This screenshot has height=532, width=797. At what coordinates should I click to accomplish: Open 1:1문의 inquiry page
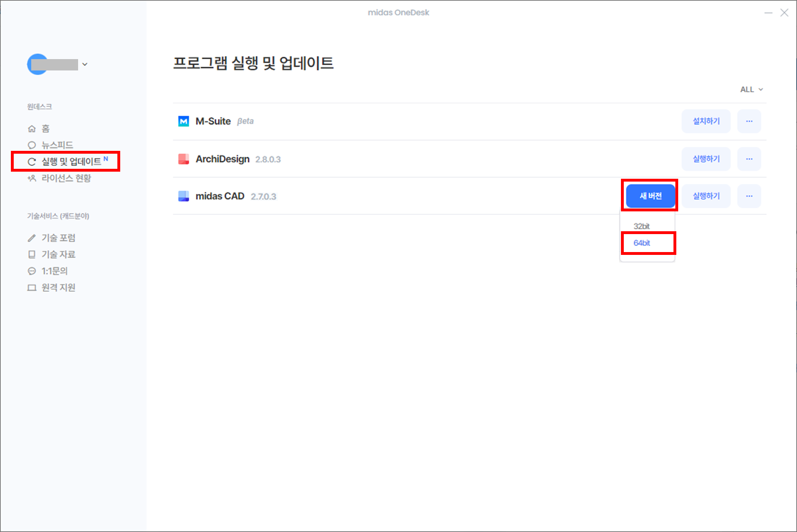tap(54, 271)
